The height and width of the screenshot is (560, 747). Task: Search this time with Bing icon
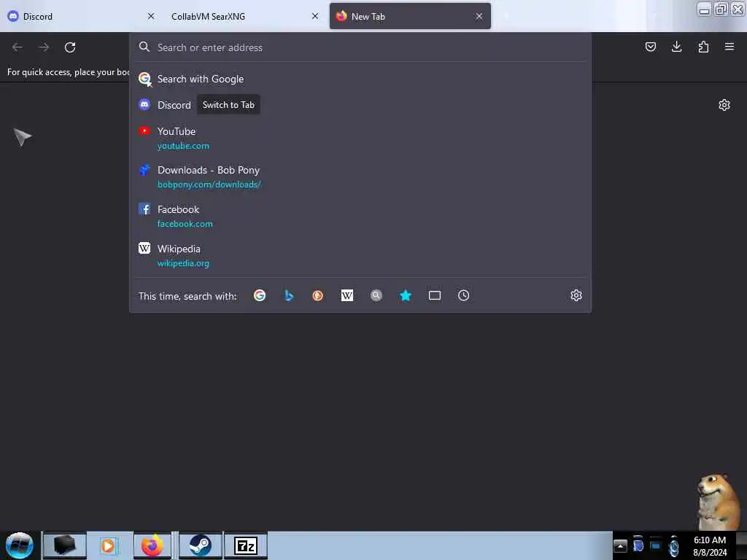(289, 296)
